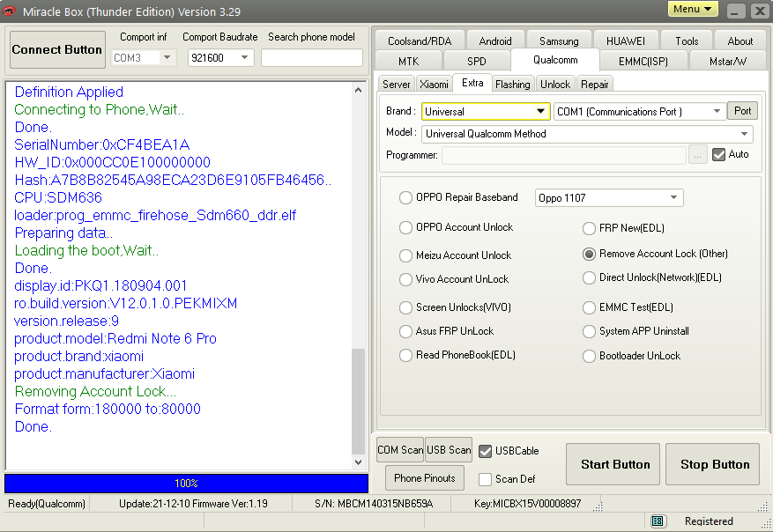Open the Oppo 1107 model dropdown

[609, 198]
